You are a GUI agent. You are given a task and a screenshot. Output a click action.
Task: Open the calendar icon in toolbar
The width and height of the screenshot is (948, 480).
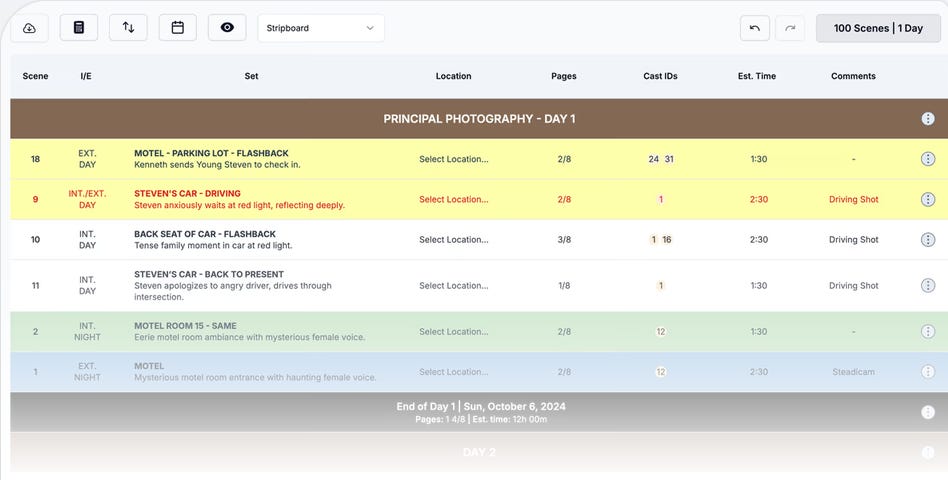coord(178,28)
